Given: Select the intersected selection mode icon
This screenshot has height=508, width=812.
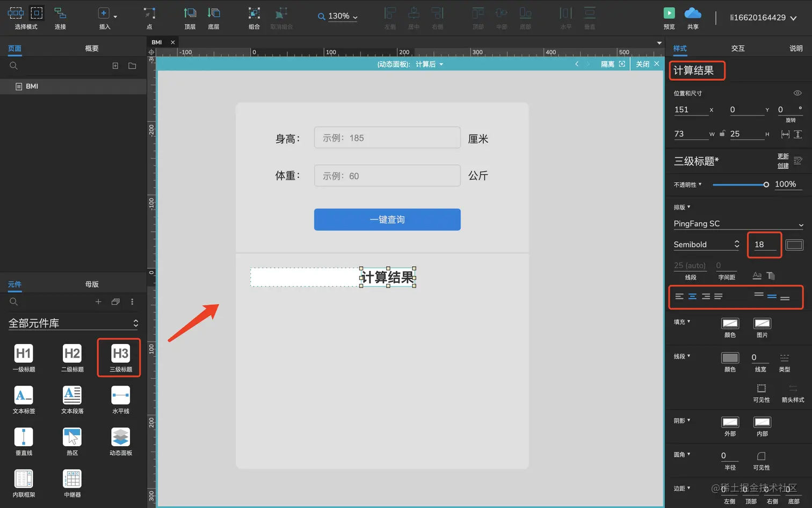Looking at the screenshot, I should click(x=16, y=12).
